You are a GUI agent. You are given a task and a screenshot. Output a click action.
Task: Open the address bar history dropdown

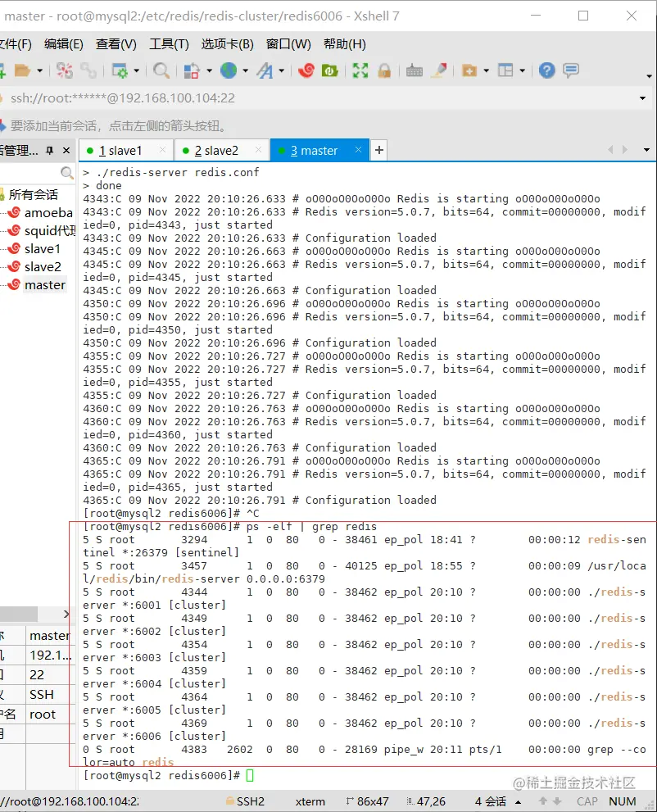pos(642,98)
